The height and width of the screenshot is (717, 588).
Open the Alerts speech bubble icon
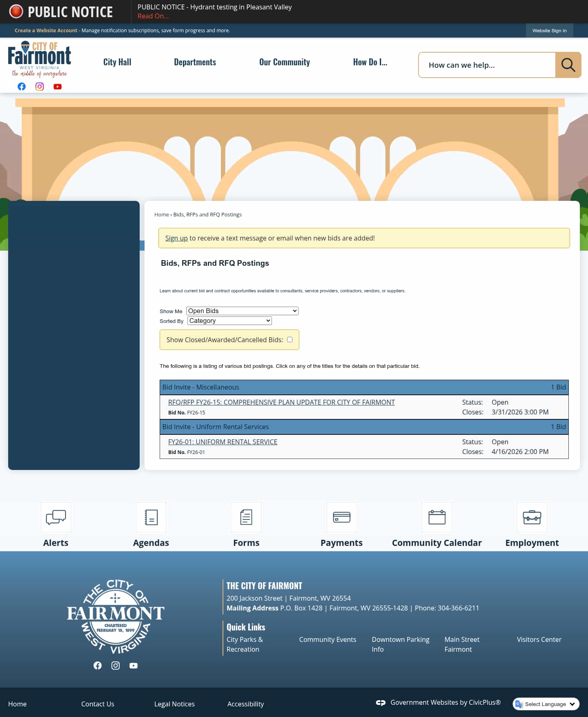[56, 517]
